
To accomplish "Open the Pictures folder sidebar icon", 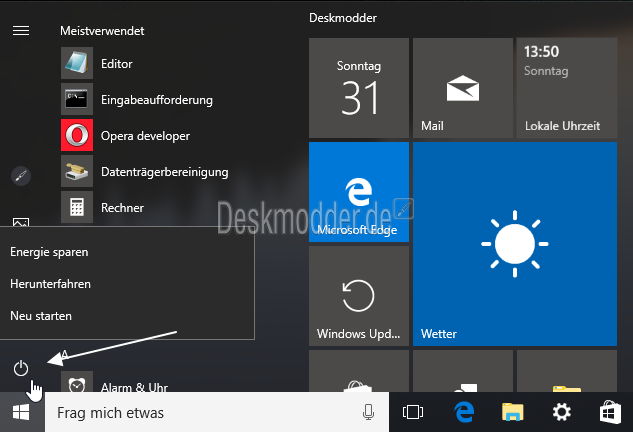I will click(21, 222).
